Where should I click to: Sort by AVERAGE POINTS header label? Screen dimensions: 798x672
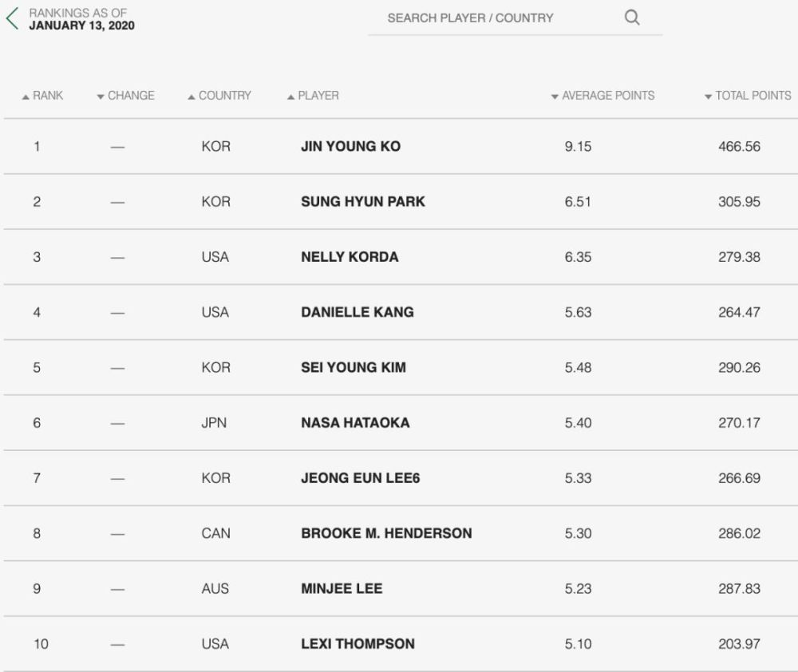(x=608, y=96)
